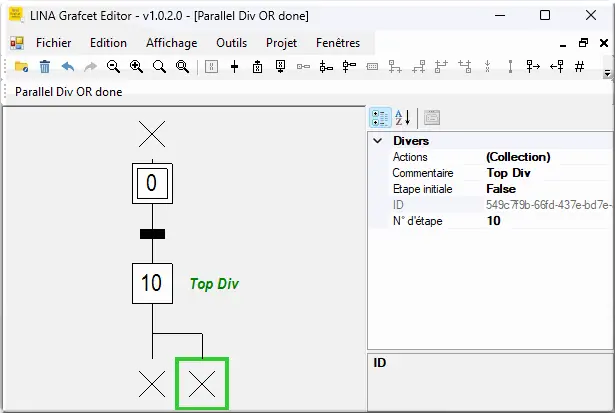The height and width of the screenshot is (413, 615).
Task: Click the grayed convergence left-branch tool
Action: (x=418, y=67)
